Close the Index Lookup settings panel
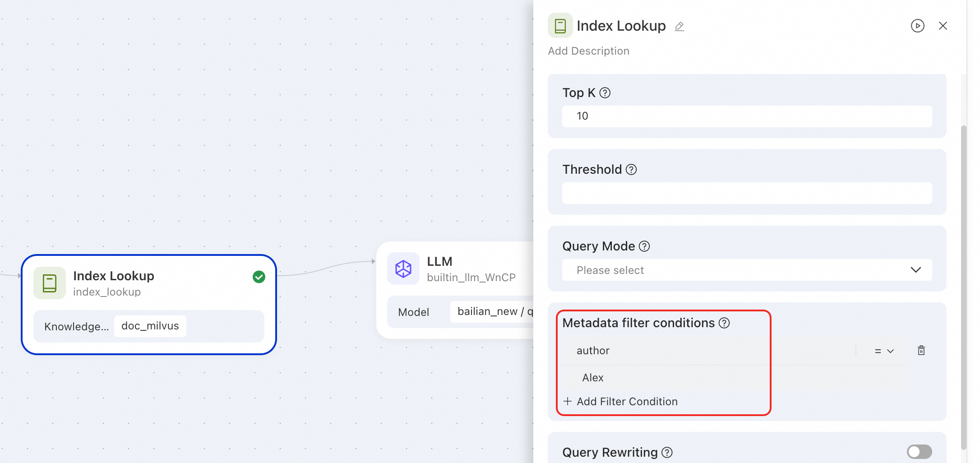The width and height of the screenshot is (980, 463). [x=943, y=26]
